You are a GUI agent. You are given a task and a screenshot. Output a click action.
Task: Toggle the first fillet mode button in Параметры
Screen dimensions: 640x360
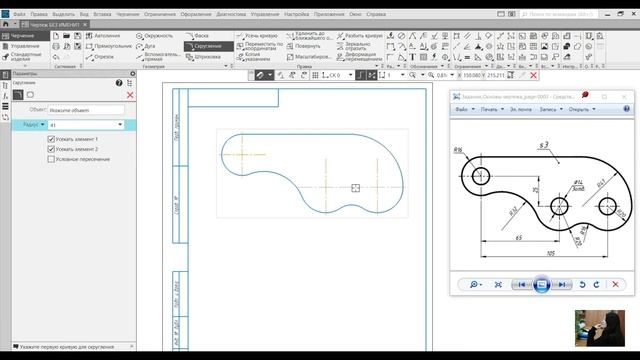(x=18, y=95)
